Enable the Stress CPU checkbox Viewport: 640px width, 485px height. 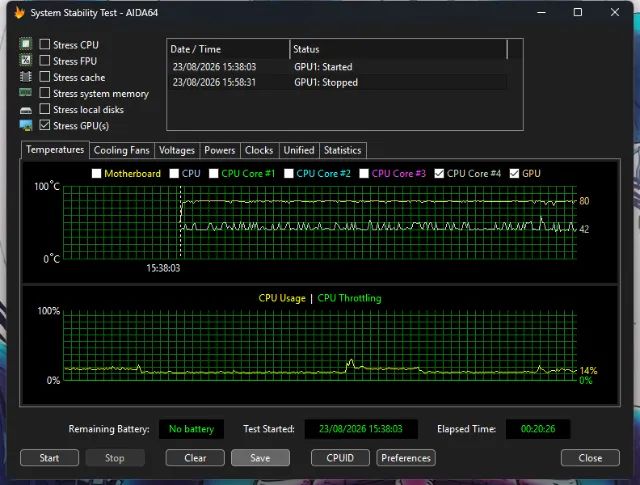44,44
